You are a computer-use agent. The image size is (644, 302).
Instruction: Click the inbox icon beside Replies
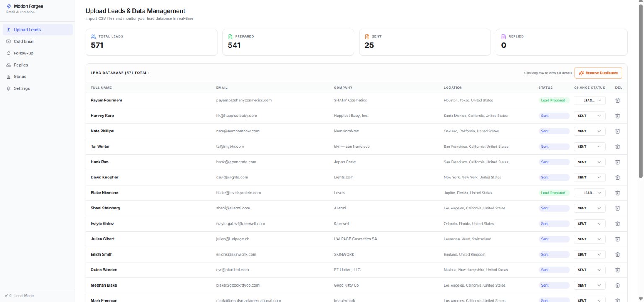(x=9, y=65)
